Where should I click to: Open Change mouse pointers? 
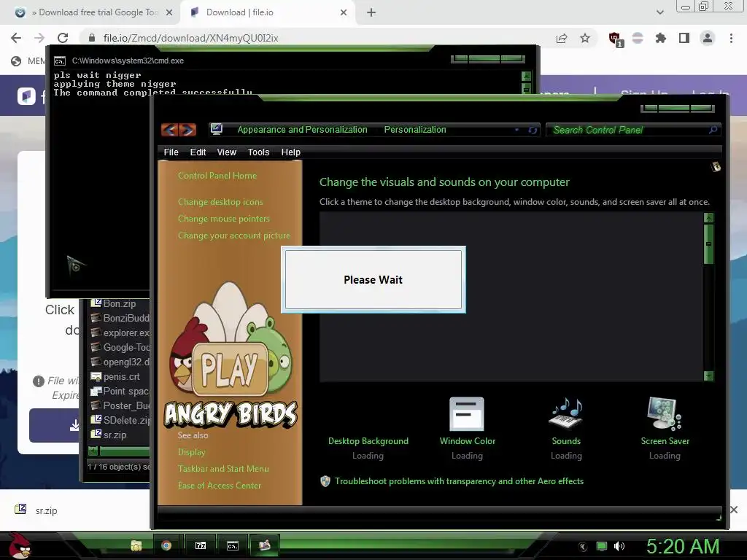click(x=223, y=219)
